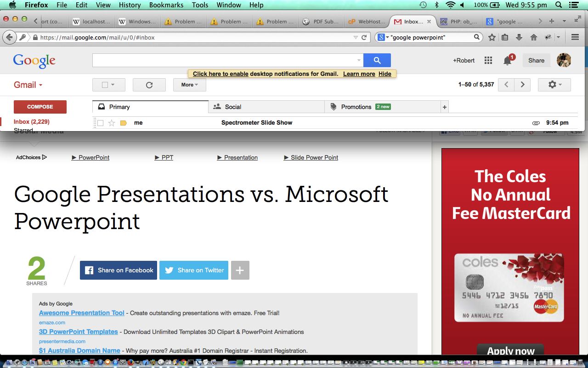This screenshot has width=588, height=368.
Task: Click the Gmail refresh icon button
Action: (149, 85)
